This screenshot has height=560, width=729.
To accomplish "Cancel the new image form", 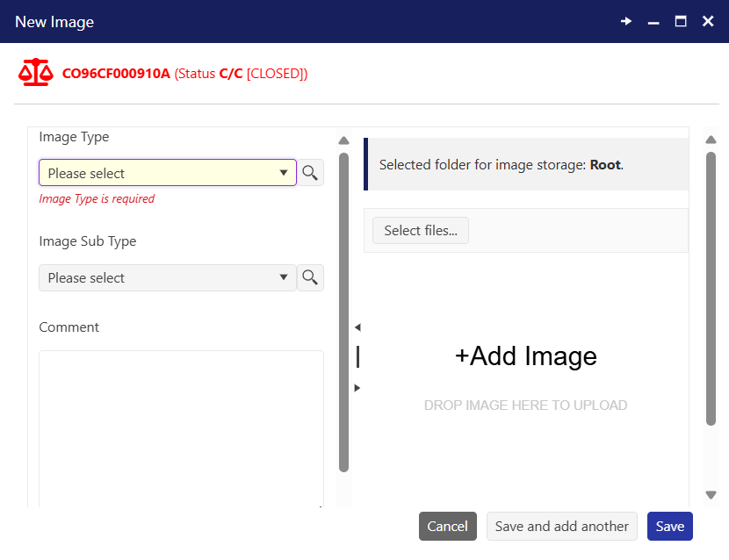I will pyautogui.click(x=447, y=527).
